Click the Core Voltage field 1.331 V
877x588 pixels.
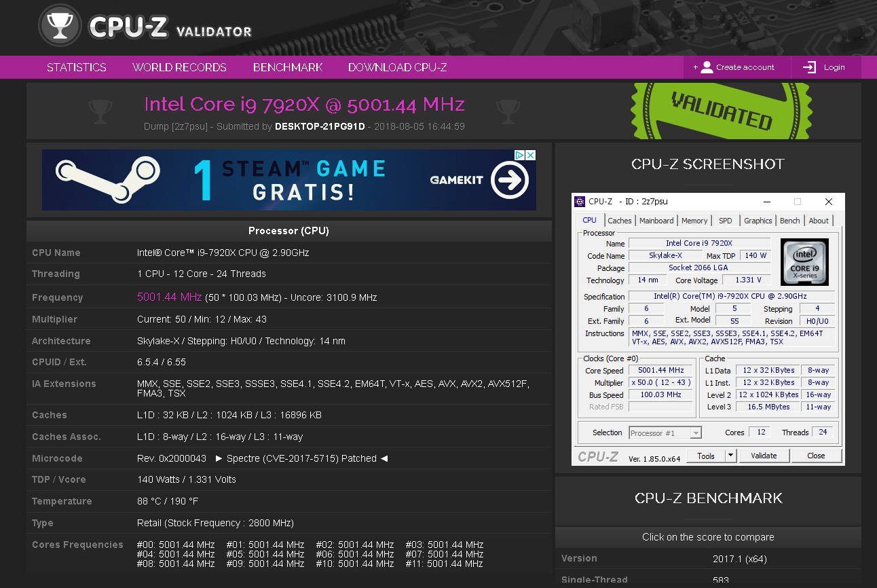click(748, 280)
